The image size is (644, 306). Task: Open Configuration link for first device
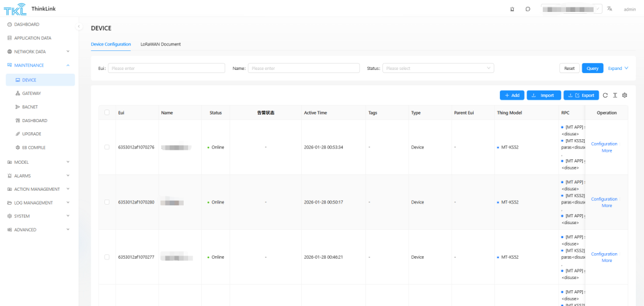pos(604,144)
